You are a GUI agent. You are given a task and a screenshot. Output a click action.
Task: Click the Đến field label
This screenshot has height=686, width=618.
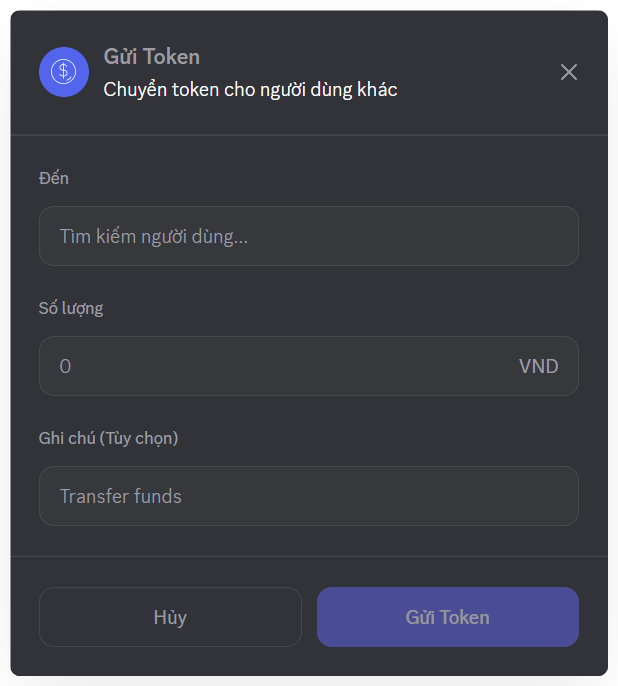[54, 178]
